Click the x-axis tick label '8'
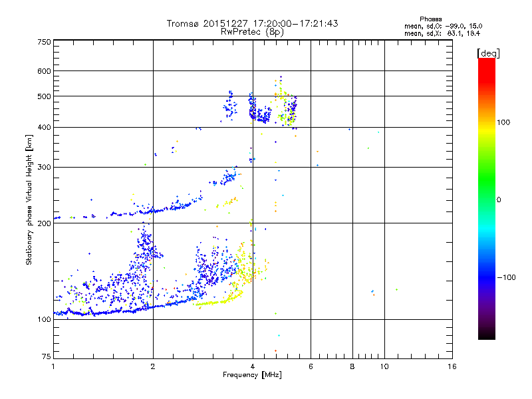 click(x=352, y=366)
